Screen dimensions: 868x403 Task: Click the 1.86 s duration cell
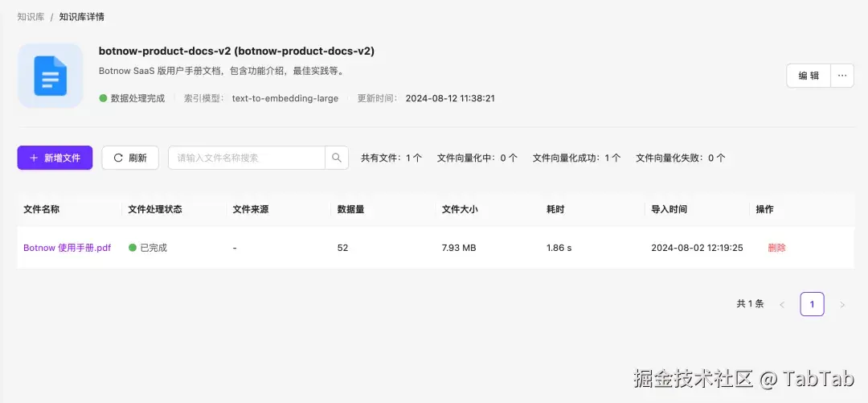tap(559, 248)
